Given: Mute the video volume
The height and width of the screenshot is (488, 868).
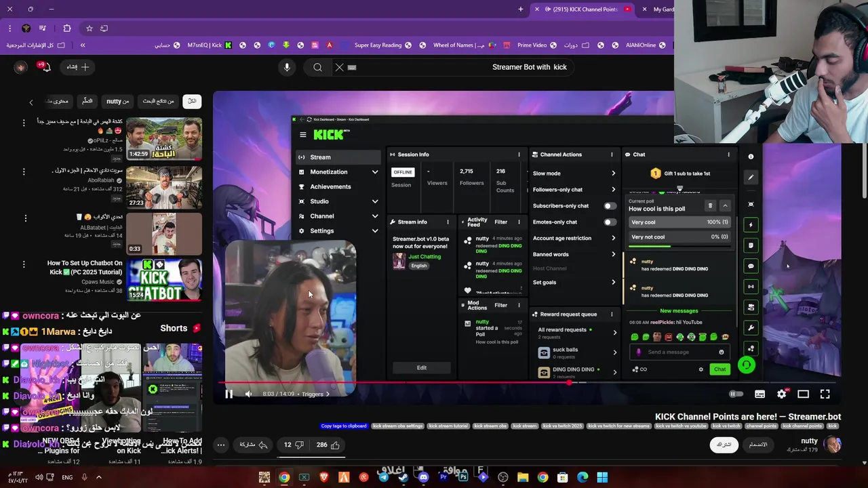Looking at the screenshot, I should pyautogui.click(x=248, y=394).
